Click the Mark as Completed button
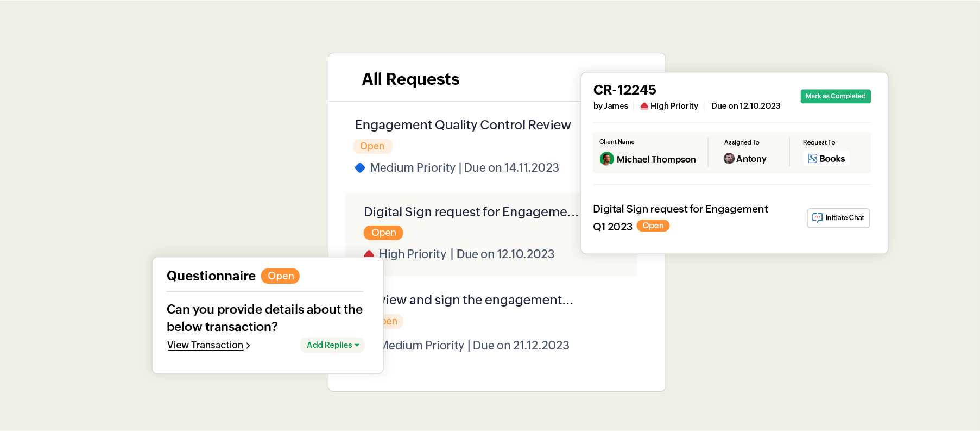Screen dimensions: 980x431 click(x=835, y=96)
